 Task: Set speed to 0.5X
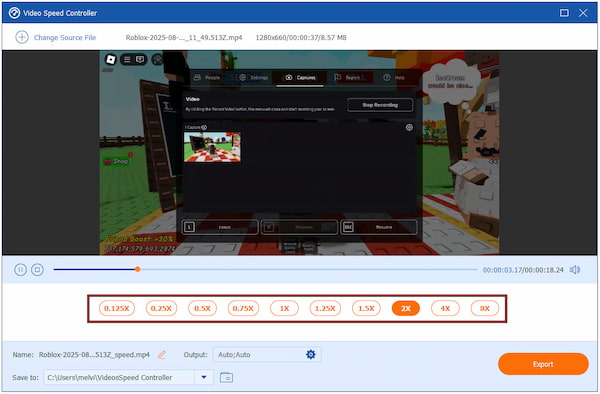[x=202, y=308]
